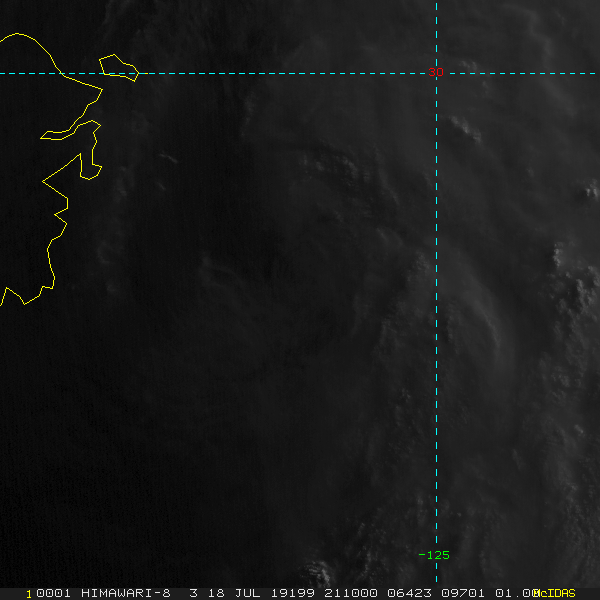Click the green longitude label "-125"
The image size is (600, 600).
point(434,555)
